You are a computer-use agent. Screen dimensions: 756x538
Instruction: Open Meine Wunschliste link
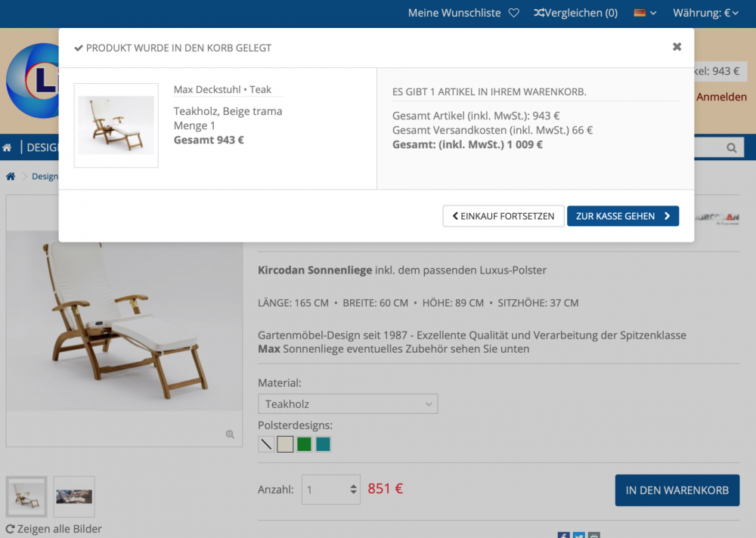[x=454, y=13]
